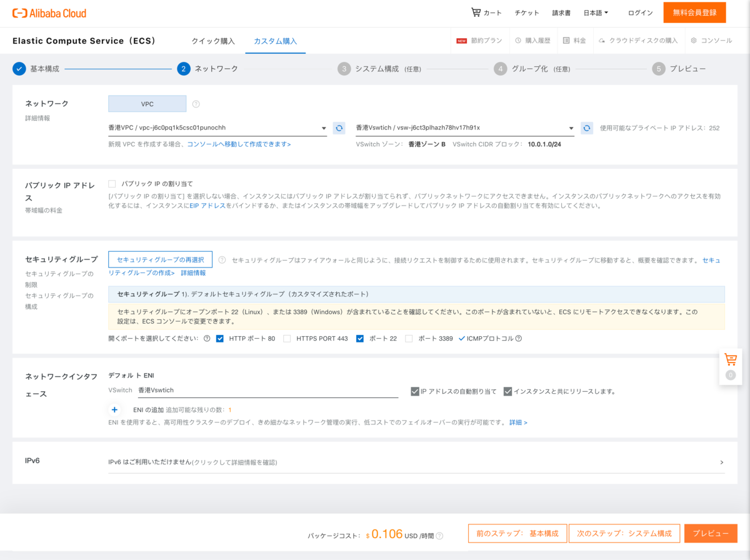Click セキュリティグループの再選択 button
750x560 pixels.
(x=161, y=259)
